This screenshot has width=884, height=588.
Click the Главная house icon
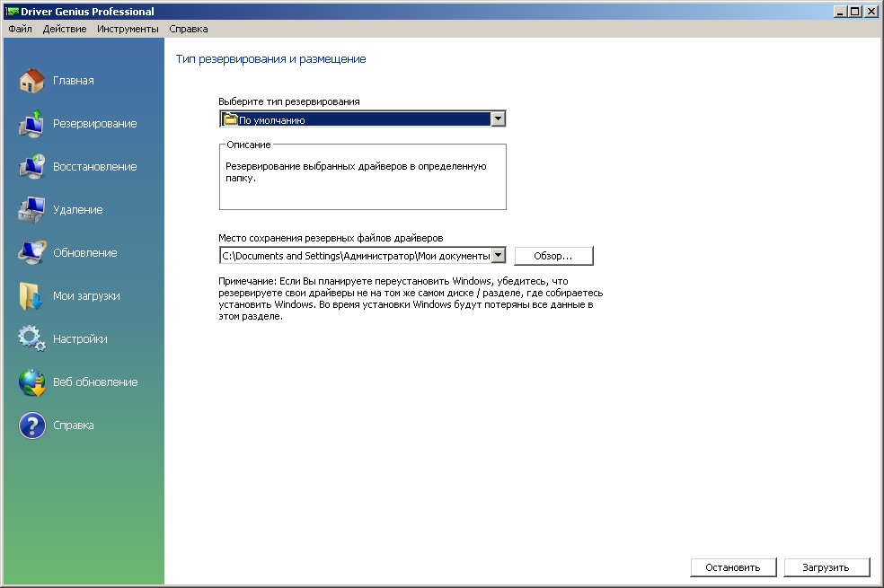pyautogui.click(x=31, y=81)
